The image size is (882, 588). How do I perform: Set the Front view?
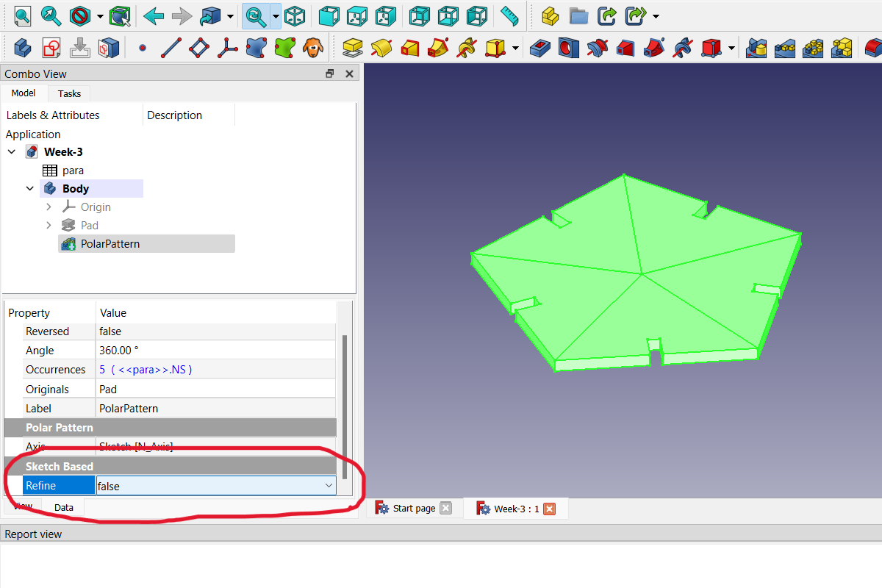click(x=330, y=15)
